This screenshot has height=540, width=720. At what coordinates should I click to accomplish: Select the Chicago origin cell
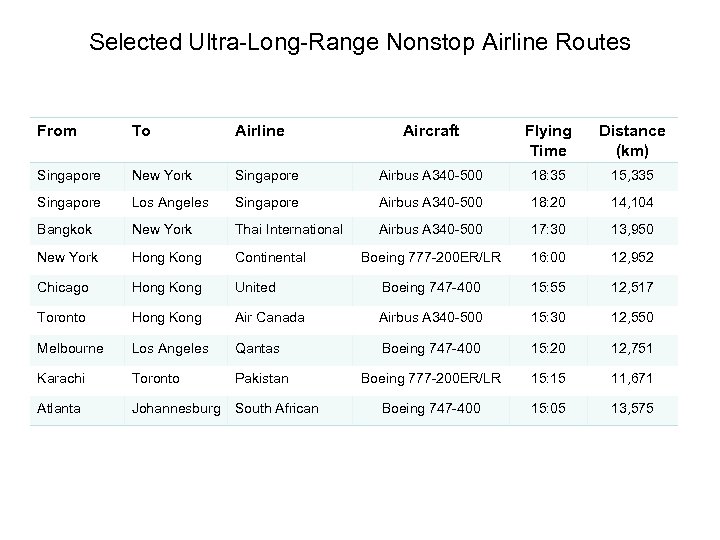(x=63, y=287)
